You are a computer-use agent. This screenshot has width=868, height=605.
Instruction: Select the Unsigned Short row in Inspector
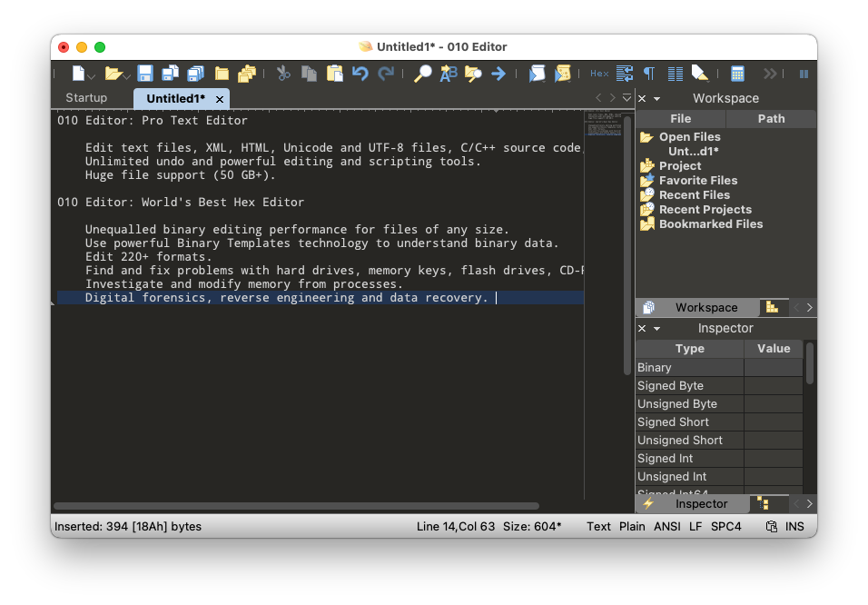click(x=719, y=440)
